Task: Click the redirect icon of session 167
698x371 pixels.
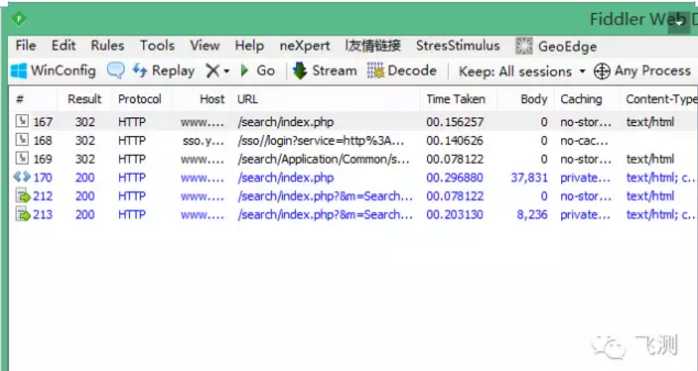Action: [x=22, y=121]
